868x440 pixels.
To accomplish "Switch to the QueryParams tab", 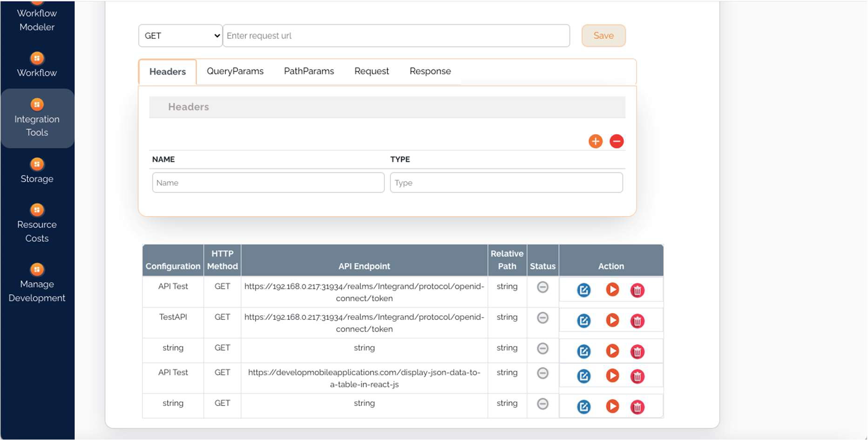I will coord(235,71).
